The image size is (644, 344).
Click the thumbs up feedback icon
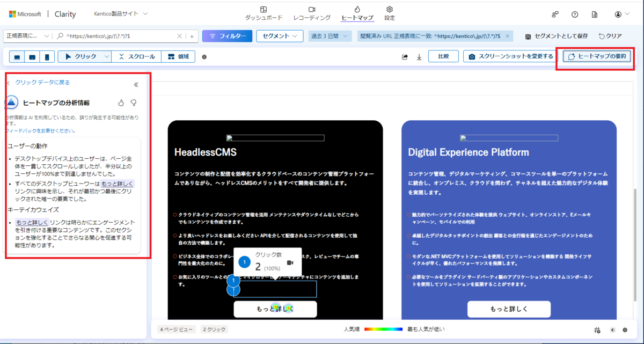click(121, 102)
